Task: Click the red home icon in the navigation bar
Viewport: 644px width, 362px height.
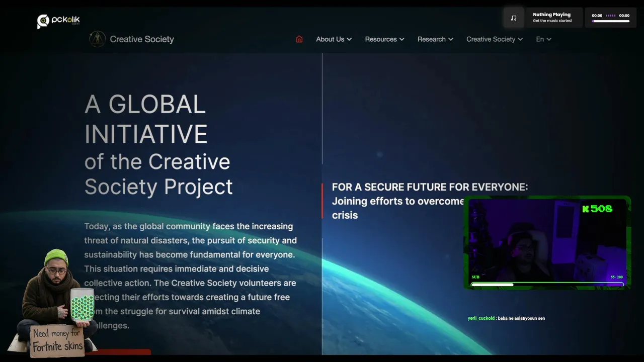Action: pos(299,39)
